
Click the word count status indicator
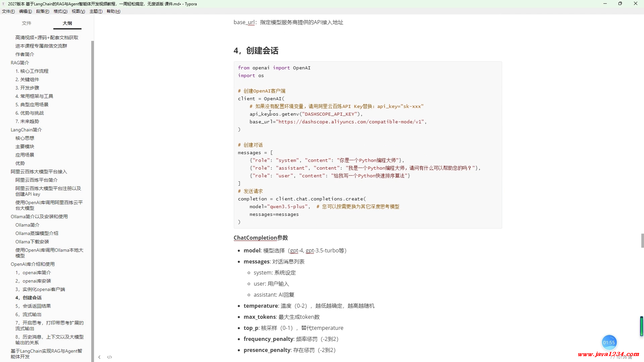pos(621,358)
